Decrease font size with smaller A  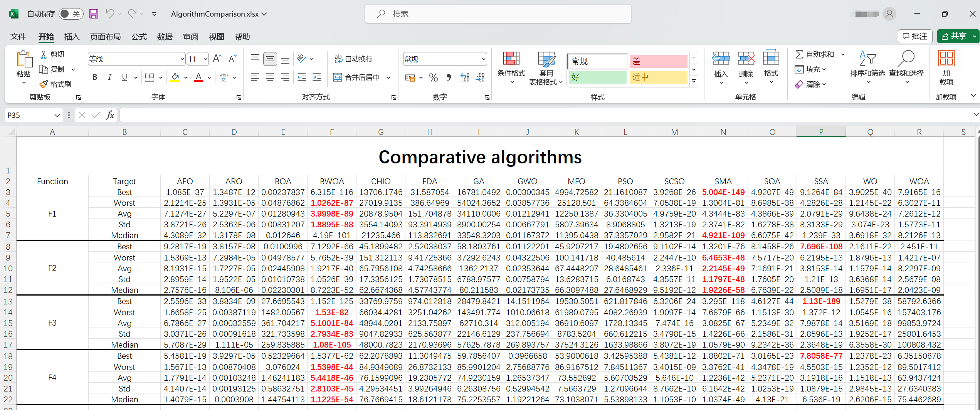tap(232, 59)
